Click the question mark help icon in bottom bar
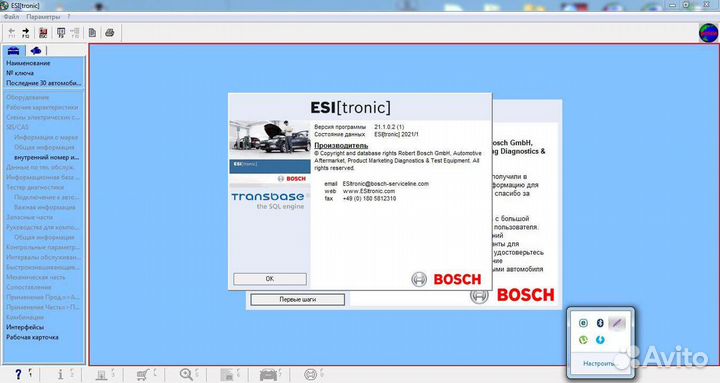720x383 pixels. pyautogui.click(x=18, y=375)
